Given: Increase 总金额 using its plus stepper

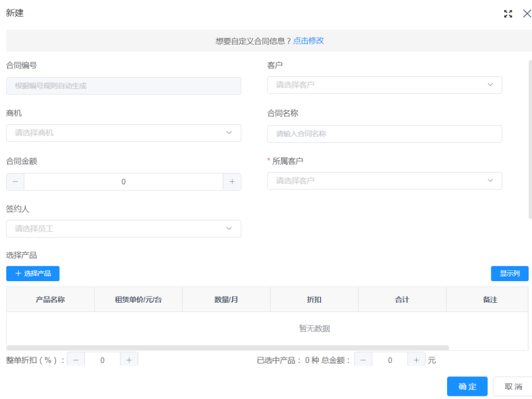Looking at the screenshot, I should click(x=417, y=359).
